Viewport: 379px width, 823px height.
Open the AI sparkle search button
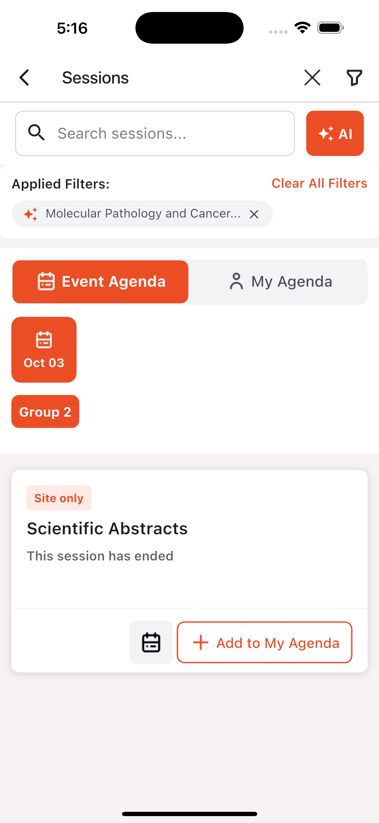click(335, 133)
